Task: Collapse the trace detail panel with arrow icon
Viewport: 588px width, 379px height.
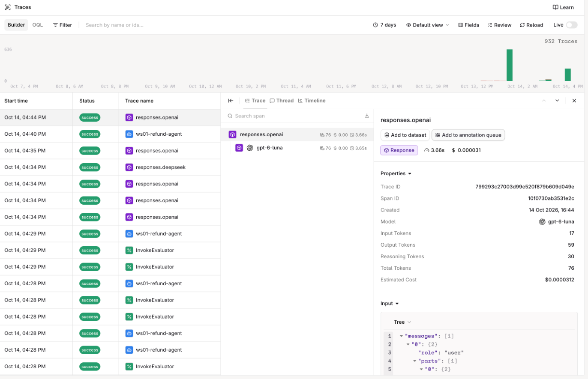Action: pos(231,101)
